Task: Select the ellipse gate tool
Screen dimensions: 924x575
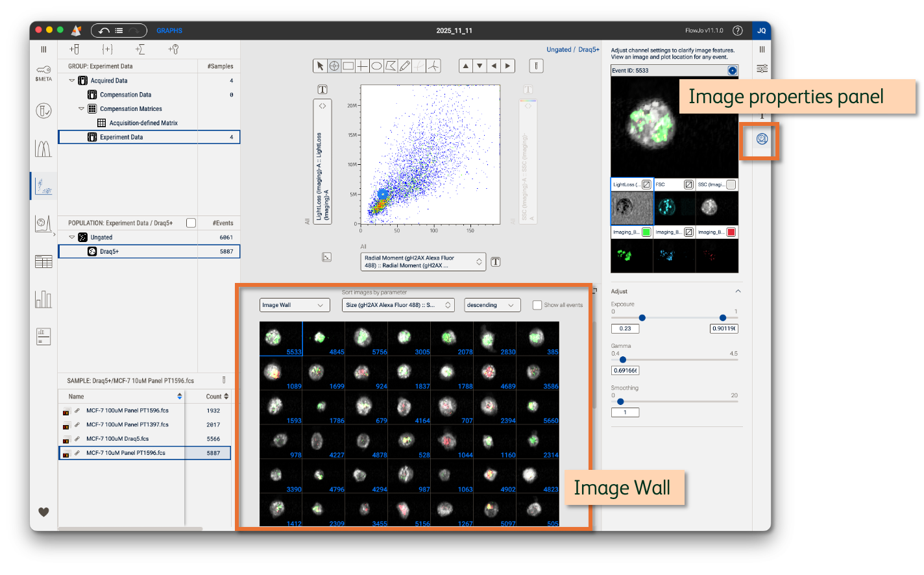Action: [376, 66]
